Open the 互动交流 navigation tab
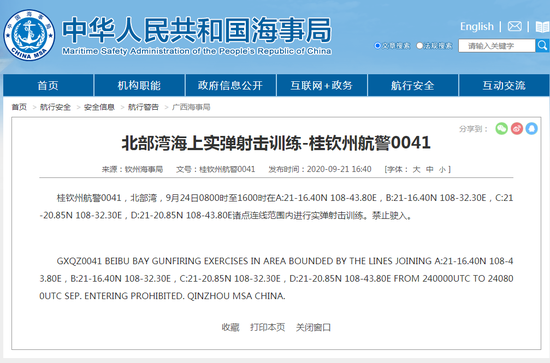This screenshot has height=363, width=550. coord(504,85)
